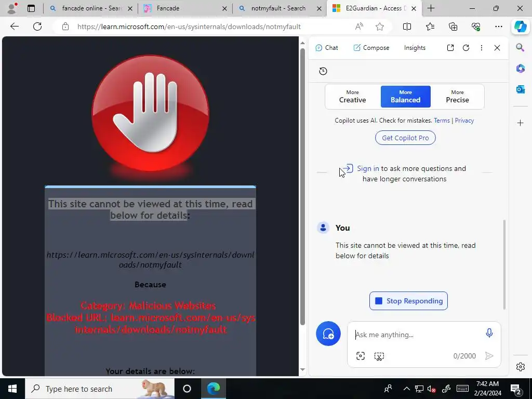Open the Favorites list icon
This screenshot has width=532, height=399.
tap(430, 26)
